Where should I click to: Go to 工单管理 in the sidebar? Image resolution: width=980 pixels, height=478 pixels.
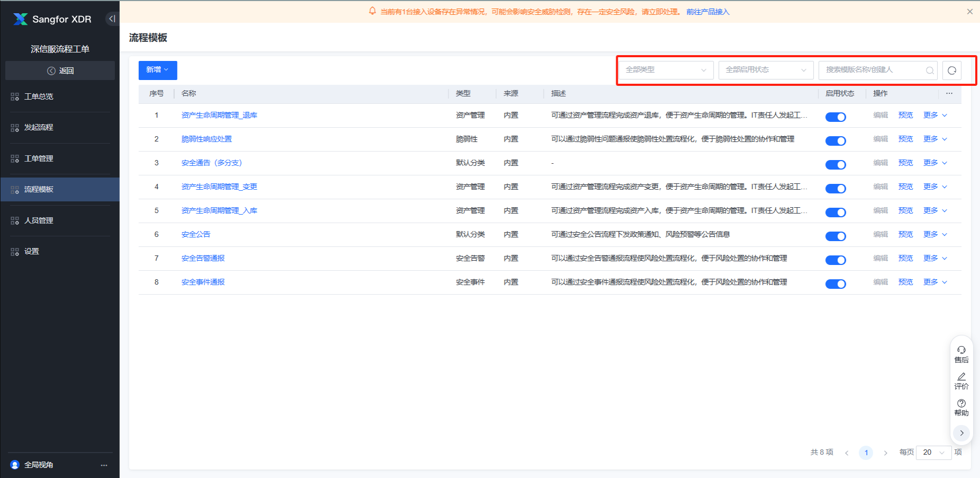(x=39, y=158)
